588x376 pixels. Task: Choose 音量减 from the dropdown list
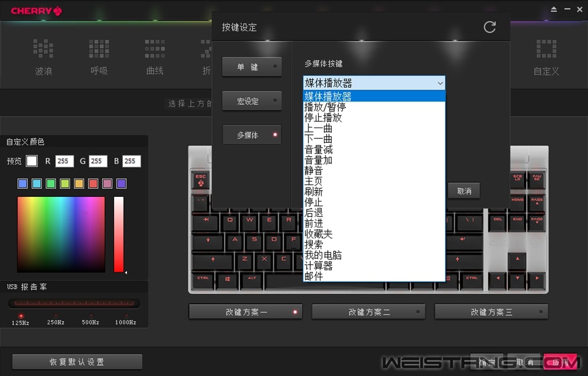click(x=374, y=150)
